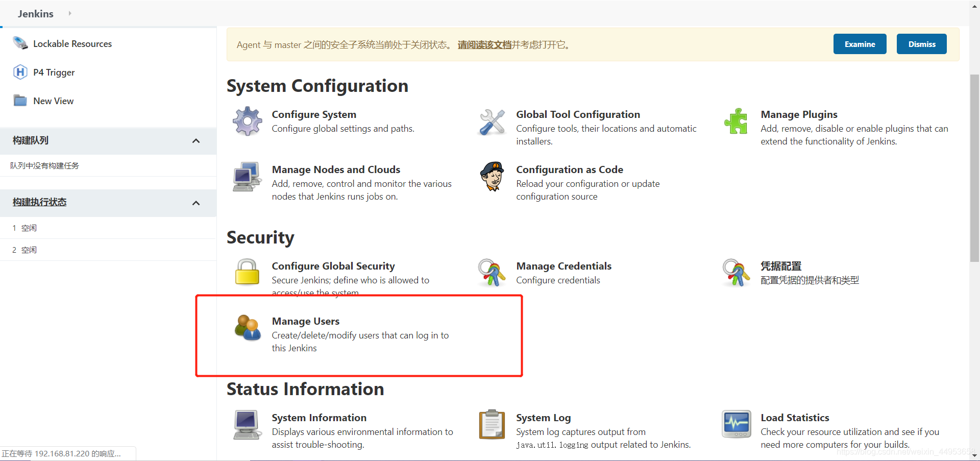The image size is (980, 461).
Task: Open Configuration as Code butler icon
Action: click(492, 176)
